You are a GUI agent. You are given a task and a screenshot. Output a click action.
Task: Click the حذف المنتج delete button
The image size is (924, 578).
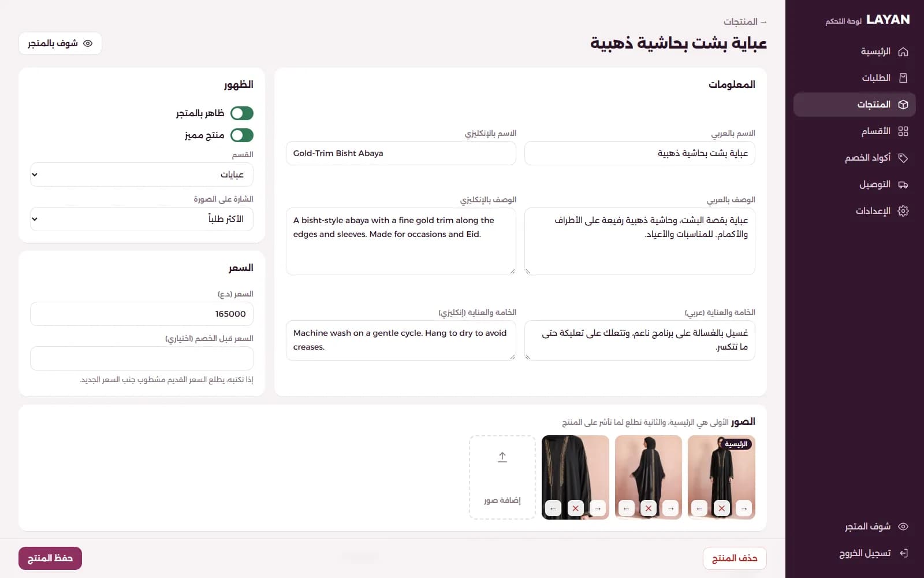(x=735, y=558)
